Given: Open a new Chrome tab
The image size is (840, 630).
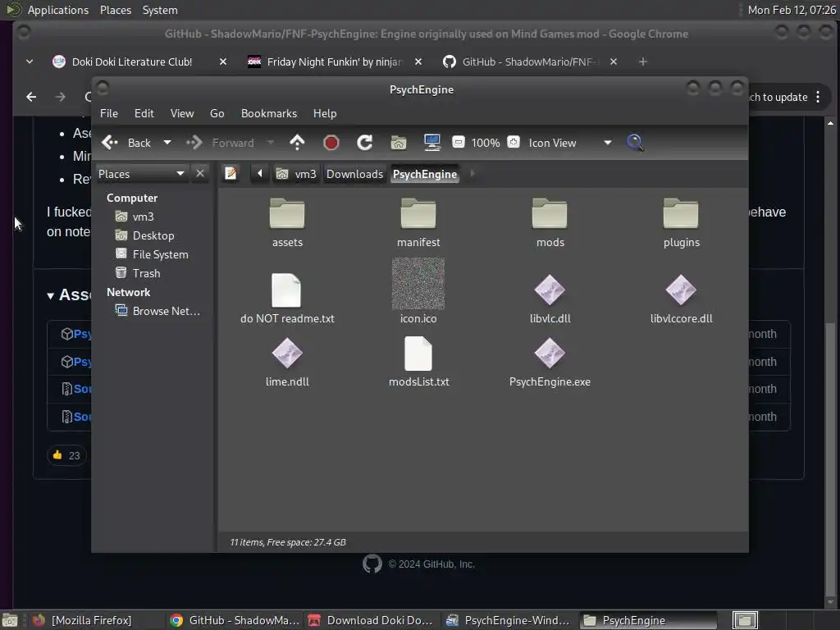Looking at the screenshot, I should point(643,62).
